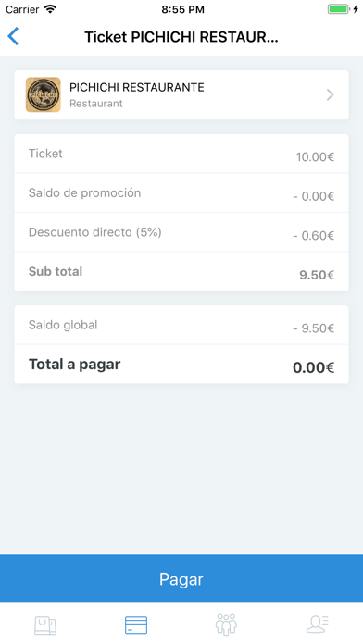The image size is (363, 644).
Task: Select the Saldo de promoción row
Action: (x=181, y=192)
